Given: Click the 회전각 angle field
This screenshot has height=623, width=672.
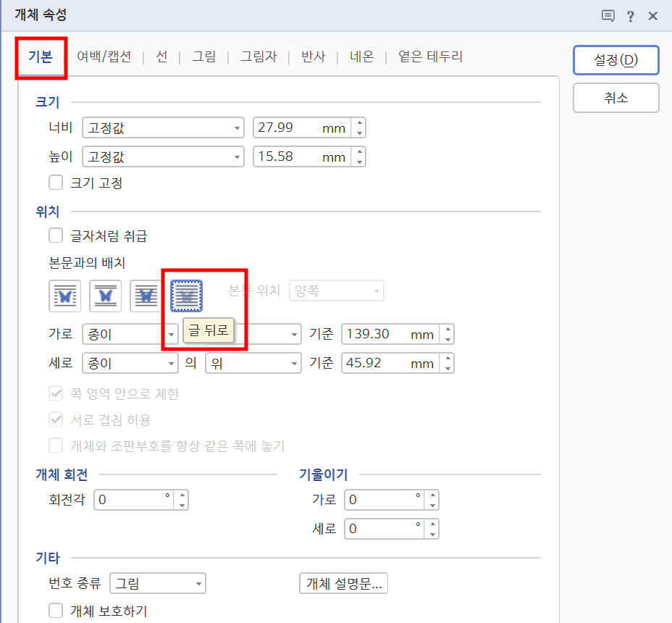Looking at the screenshot, I should [134, 500].
